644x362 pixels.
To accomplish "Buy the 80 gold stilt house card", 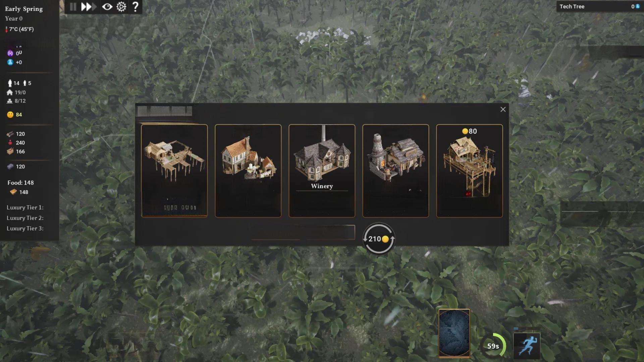I will tap(469, 171).
